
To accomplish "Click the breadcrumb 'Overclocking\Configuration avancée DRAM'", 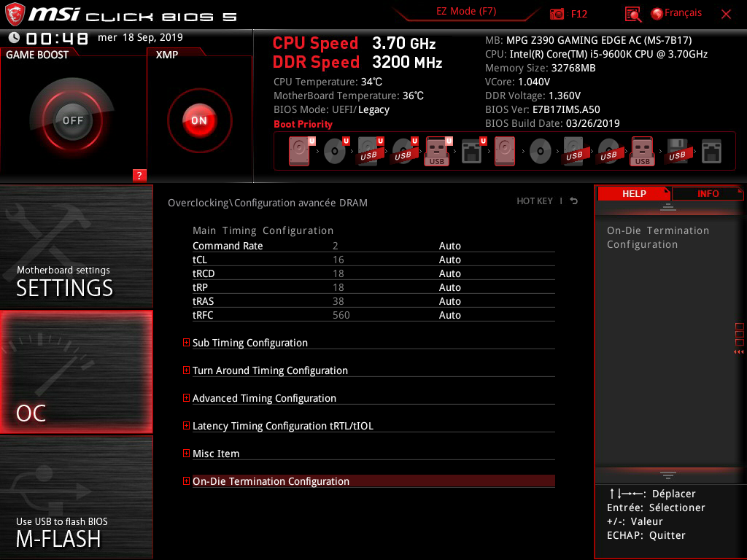I will (x=268, y=203).
